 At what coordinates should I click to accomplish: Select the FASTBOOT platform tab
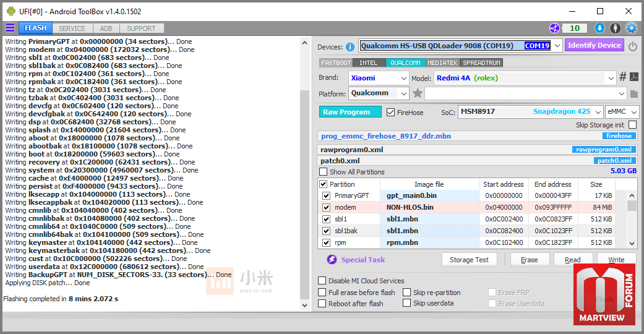click(336, 63)
